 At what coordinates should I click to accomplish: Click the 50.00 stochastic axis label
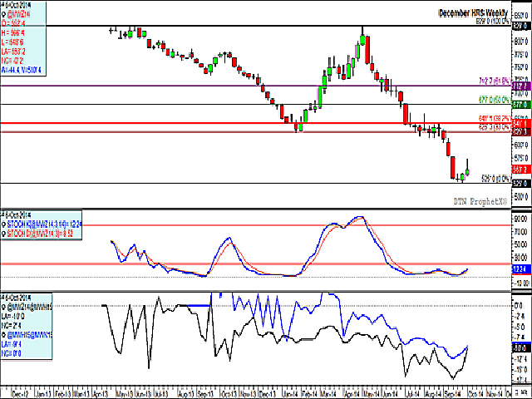point(521,244)
